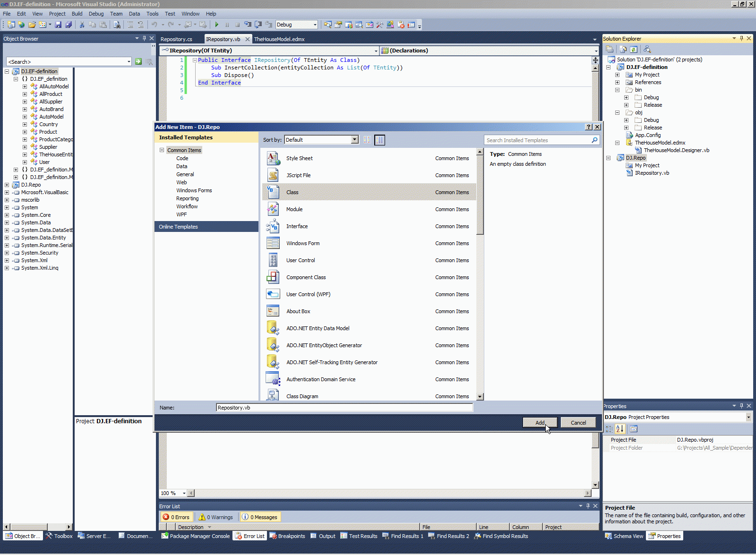Image resolution: width=756 pixels, height=555 pixels.
Task: Select IRepository.vb in Solution Explorer
Action: (x=652, y=173)
